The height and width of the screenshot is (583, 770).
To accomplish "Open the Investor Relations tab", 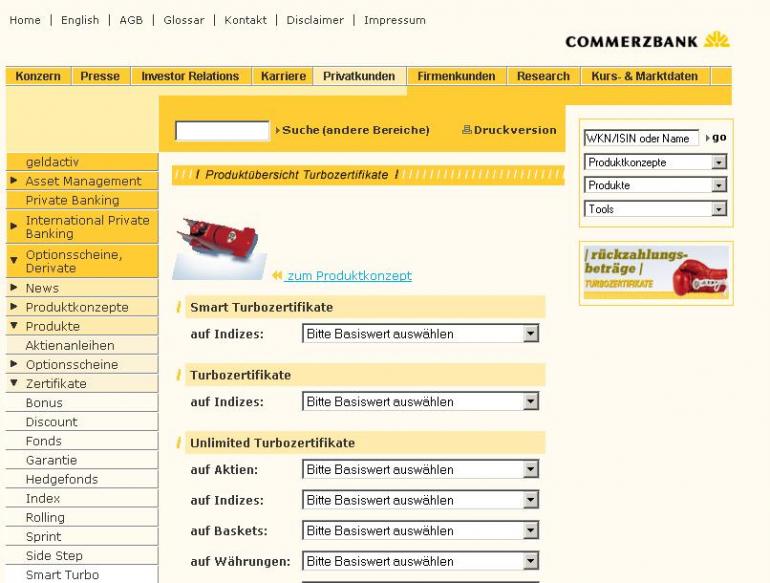I will tap(190, 76).
